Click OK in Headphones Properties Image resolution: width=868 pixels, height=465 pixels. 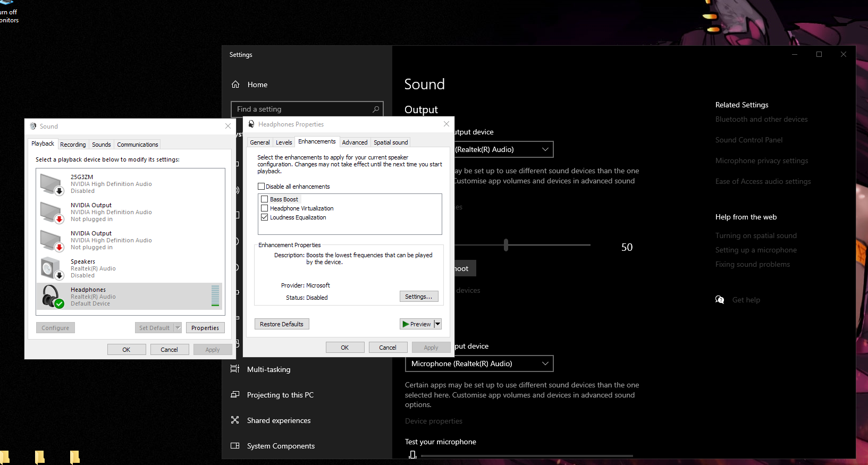(x=345, y=348)
